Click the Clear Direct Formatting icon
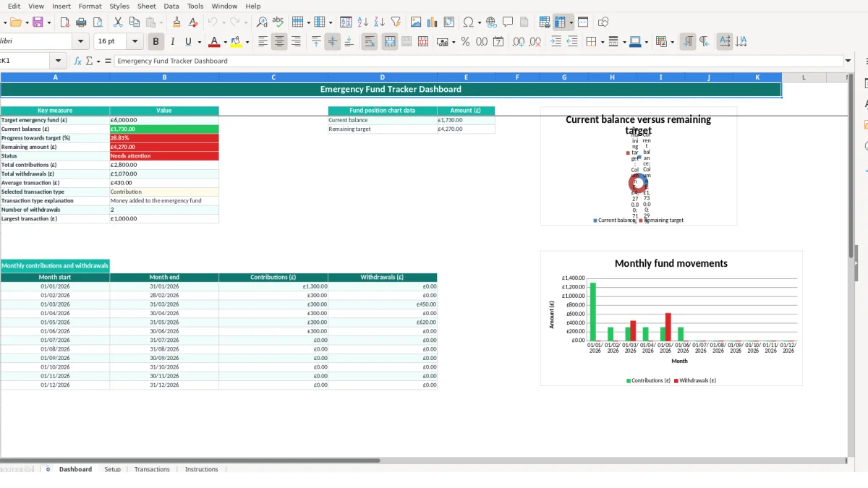This screenshot has height=488, width=868. (193, 22)
